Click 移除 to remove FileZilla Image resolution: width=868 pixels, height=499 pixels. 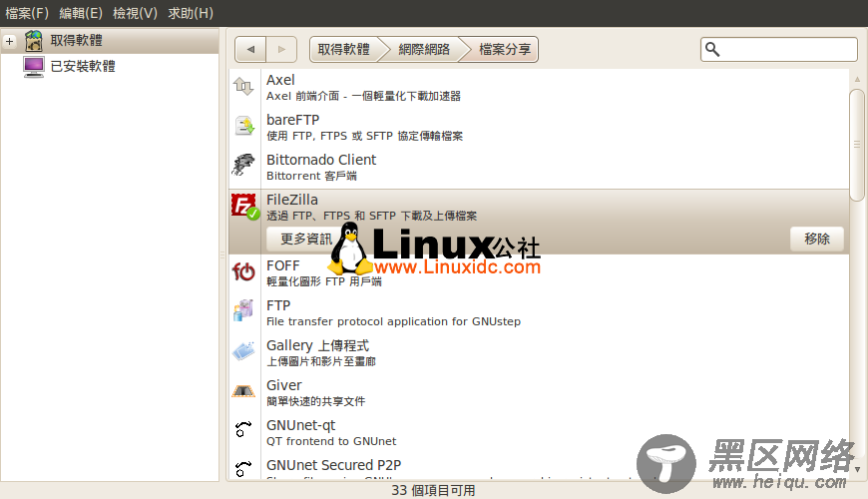pos(817,239)
